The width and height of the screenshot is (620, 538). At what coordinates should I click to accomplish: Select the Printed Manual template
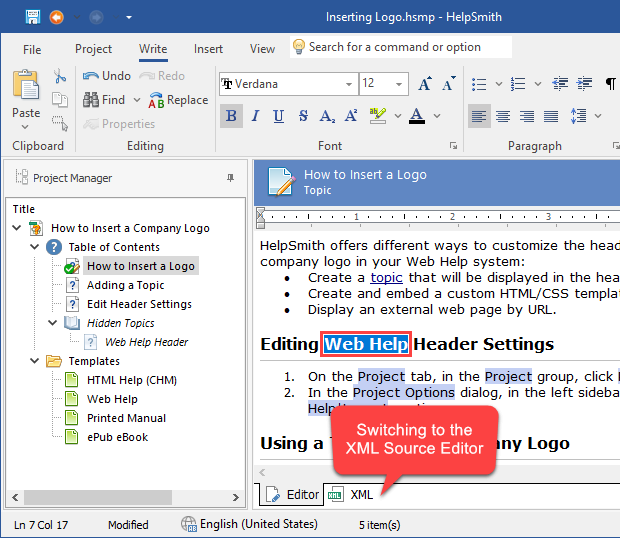pyautogui.click(x=126, y=418)
